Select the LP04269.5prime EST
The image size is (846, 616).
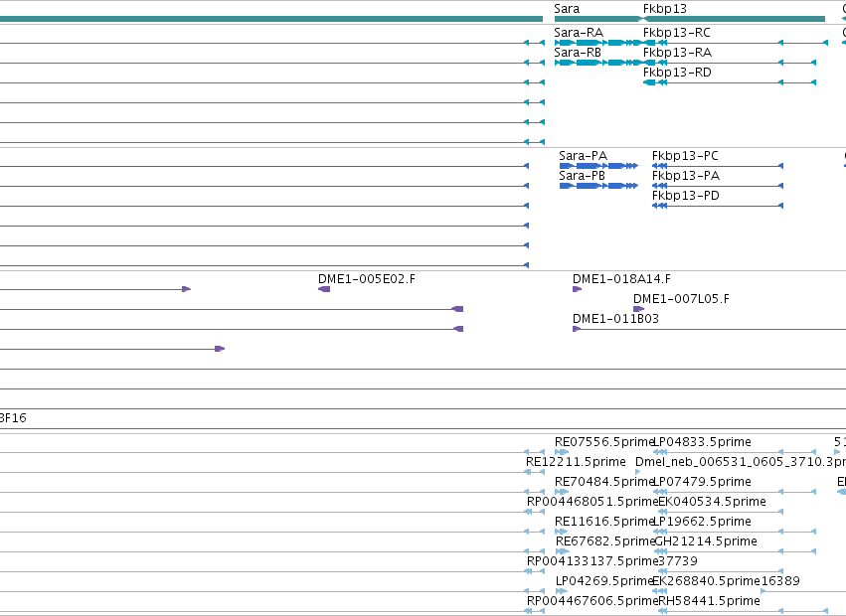point(604,581)
